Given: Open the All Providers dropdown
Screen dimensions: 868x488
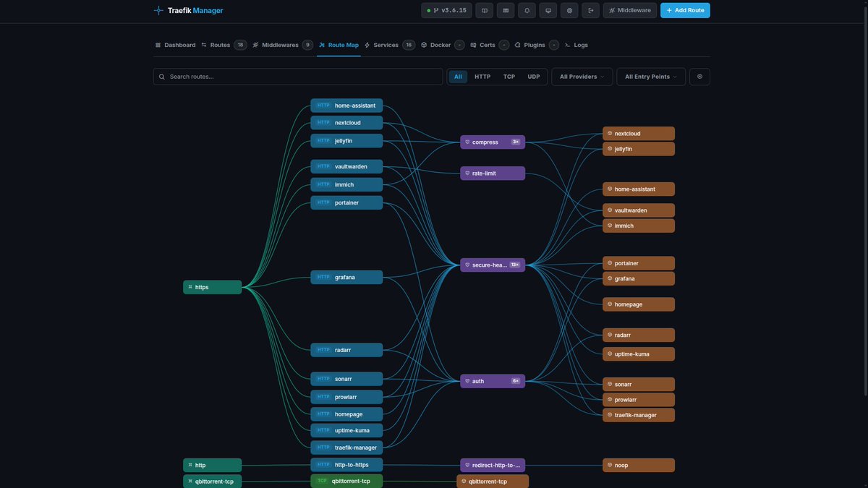Looking at the screenshot, I should click(582, 77).
